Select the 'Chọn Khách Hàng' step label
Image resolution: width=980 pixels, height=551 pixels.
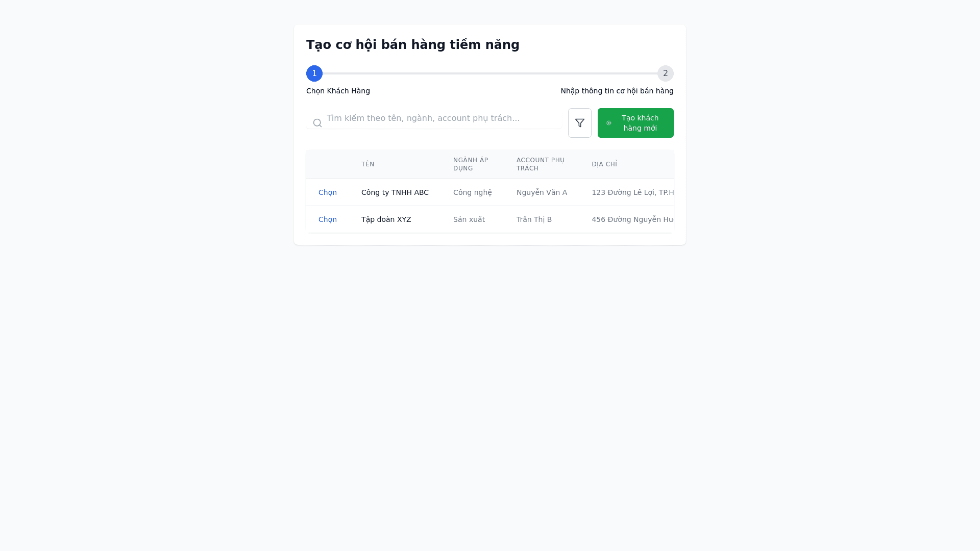point(338,91)
